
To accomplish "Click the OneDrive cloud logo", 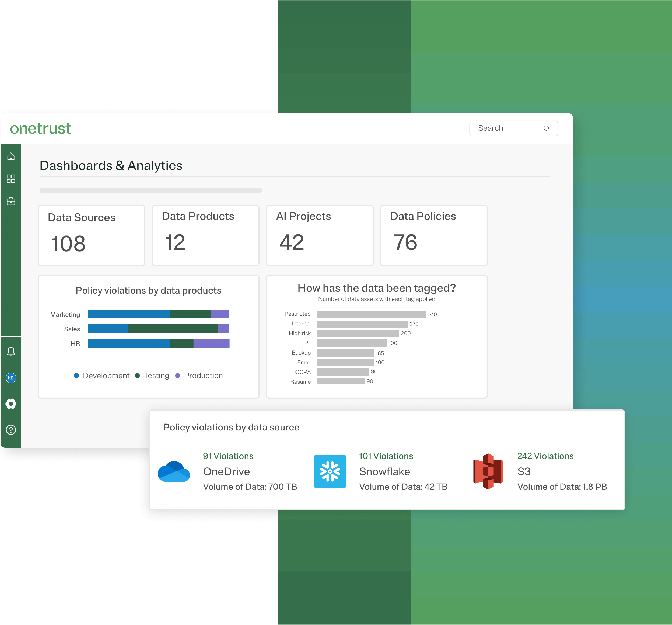I will tap(174, 471).
